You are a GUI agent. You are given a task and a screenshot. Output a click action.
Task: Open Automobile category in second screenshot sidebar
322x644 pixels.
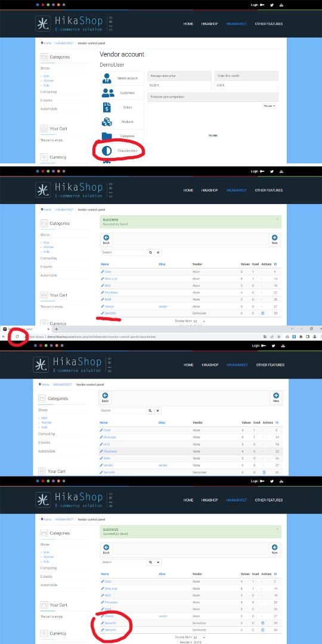tap(48, 275)
